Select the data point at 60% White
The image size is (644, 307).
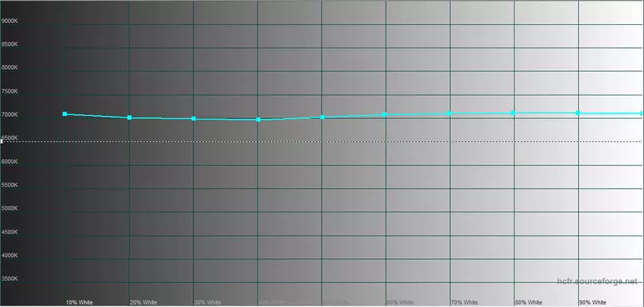tap(385, 114)
